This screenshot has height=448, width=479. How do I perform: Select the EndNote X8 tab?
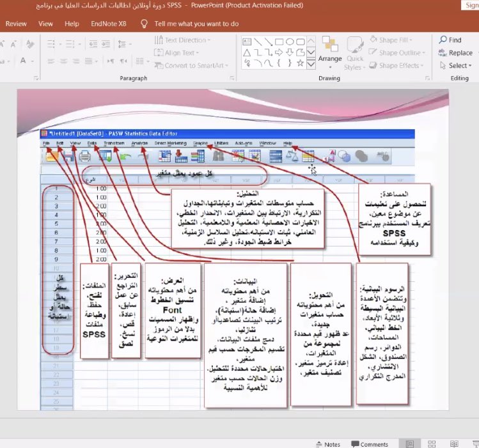[109, 24]
